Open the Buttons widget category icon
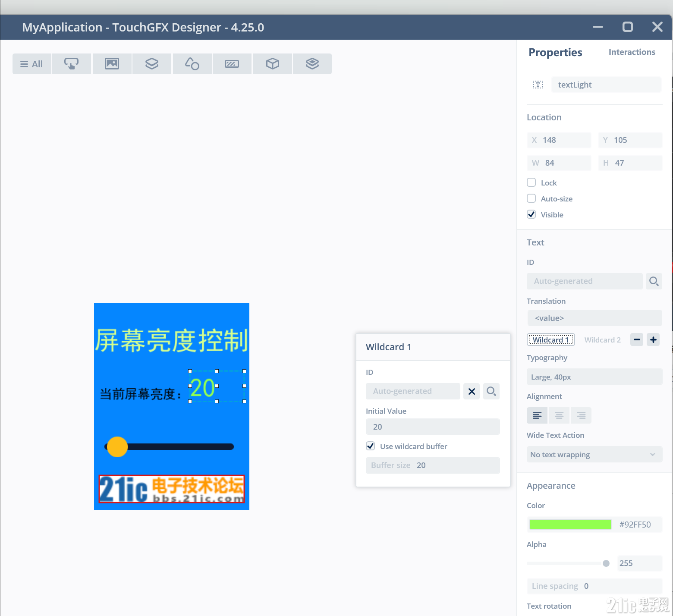 (72, 64)
